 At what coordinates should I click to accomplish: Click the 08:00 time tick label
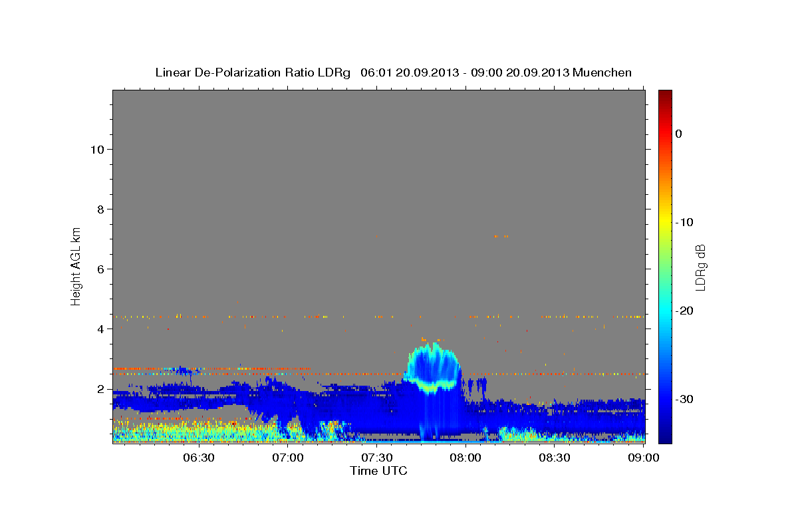465,458
